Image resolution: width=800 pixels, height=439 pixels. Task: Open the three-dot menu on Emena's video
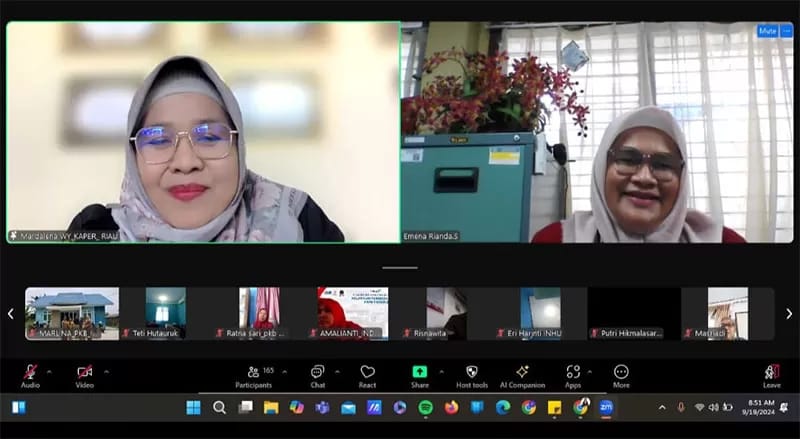(786, 31)
